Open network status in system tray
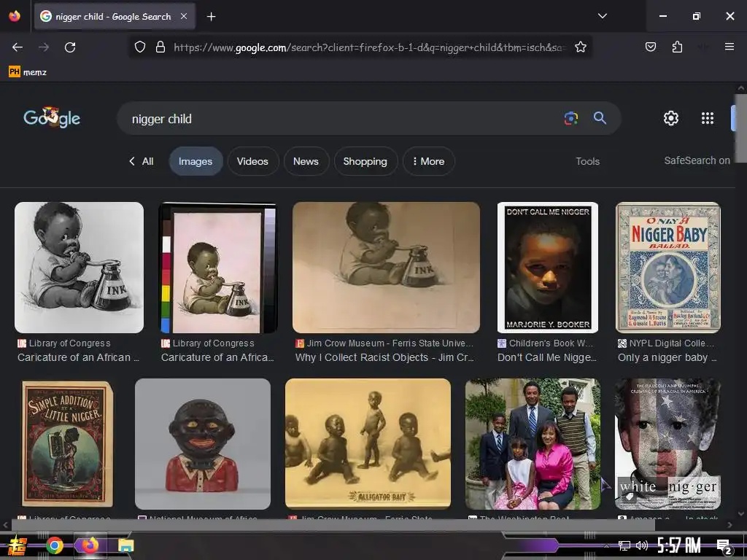Screen dimensions: 747x560 pos(624,545)
